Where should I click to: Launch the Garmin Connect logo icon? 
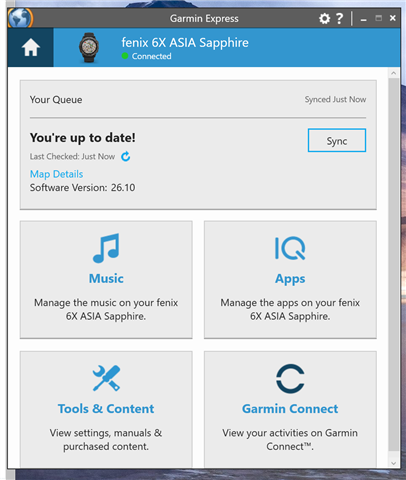pos(290,379)
